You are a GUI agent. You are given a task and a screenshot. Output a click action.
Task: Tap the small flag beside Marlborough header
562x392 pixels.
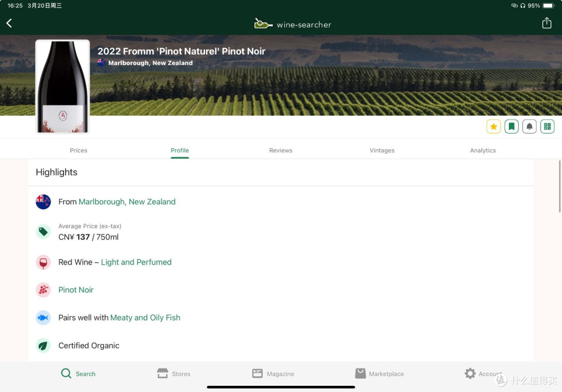[x=101, y=63]
